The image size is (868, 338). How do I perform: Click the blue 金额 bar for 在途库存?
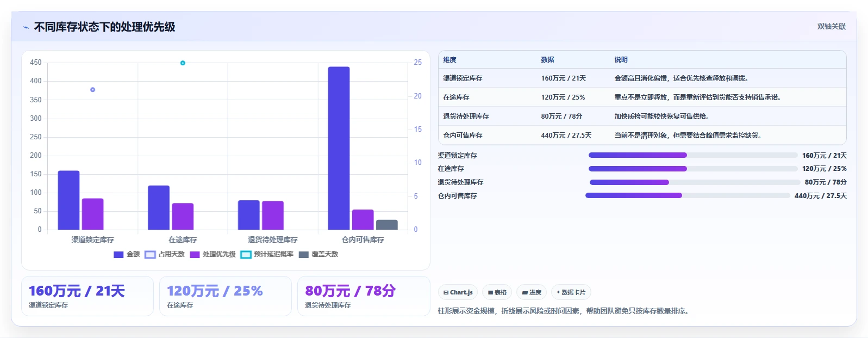[159, 207]
